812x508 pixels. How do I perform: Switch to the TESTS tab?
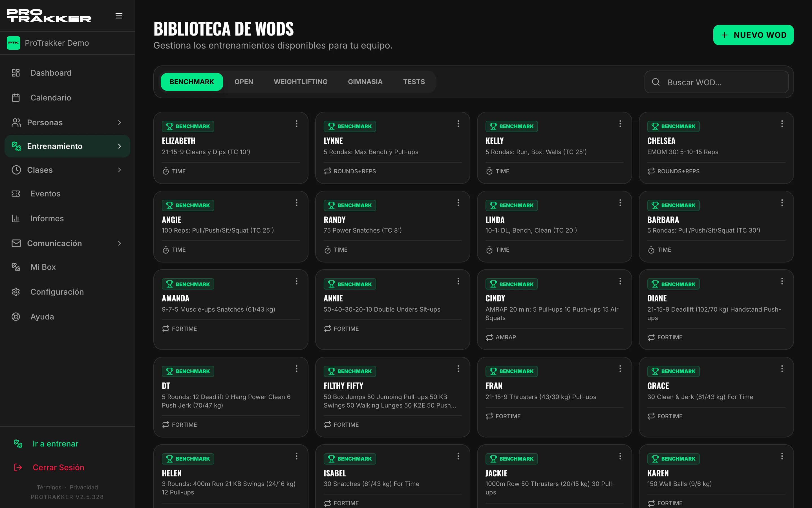point(414,82)
